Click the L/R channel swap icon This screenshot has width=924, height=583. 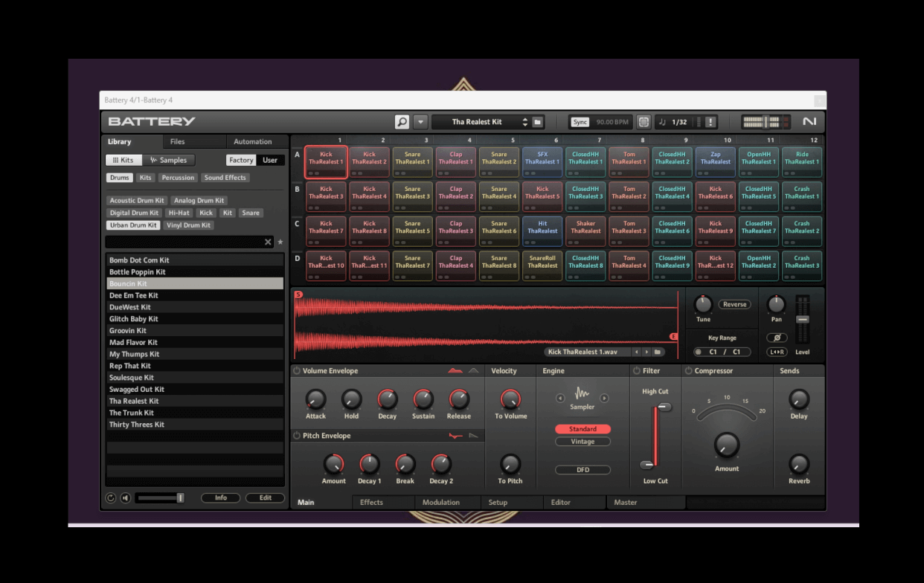tap(777, 352)
